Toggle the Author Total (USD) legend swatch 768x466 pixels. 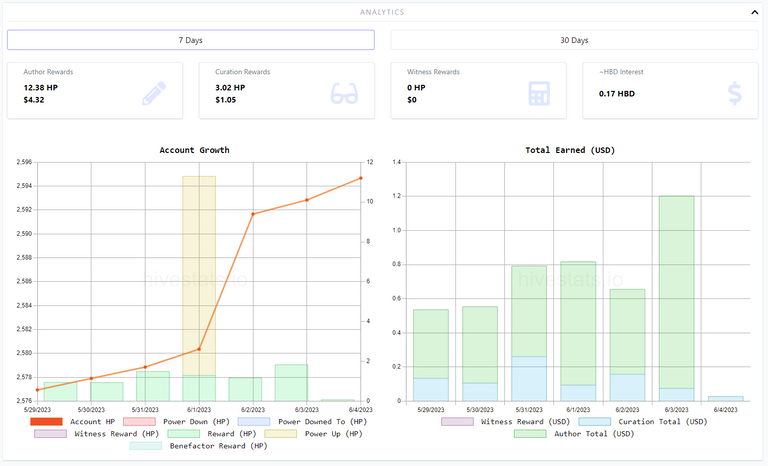click(530, 434)
